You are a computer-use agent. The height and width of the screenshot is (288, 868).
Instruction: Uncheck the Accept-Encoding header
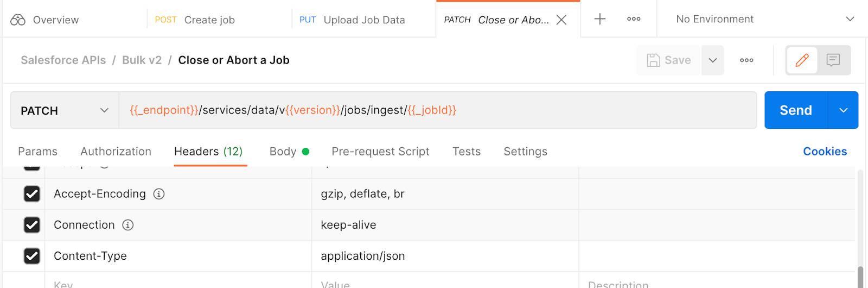coord(32,194)
